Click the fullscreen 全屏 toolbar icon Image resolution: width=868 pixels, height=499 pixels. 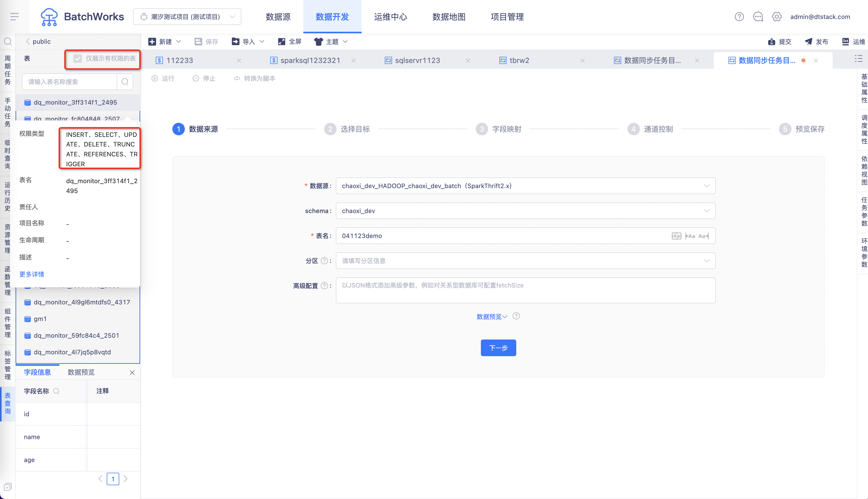[281, 41]
